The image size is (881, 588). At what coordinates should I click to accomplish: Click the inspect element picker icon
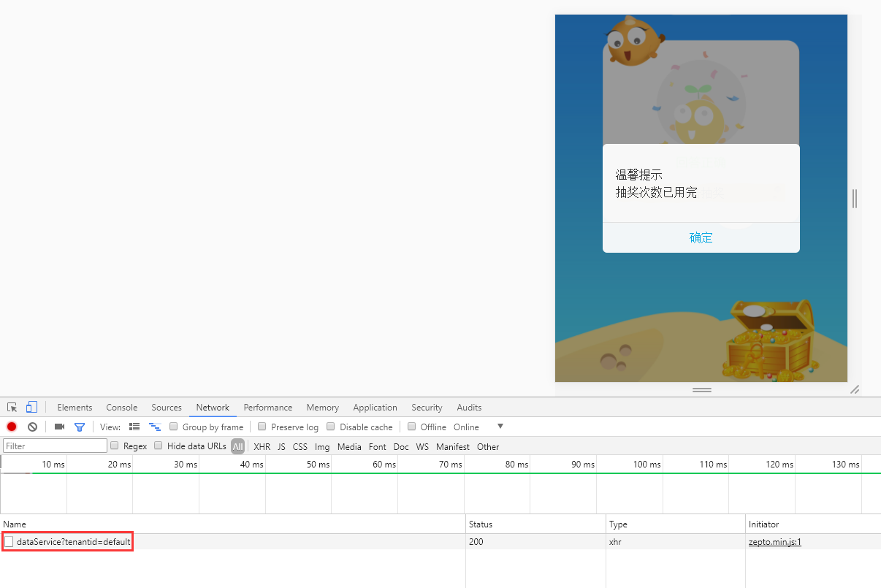tap(12, 408)
